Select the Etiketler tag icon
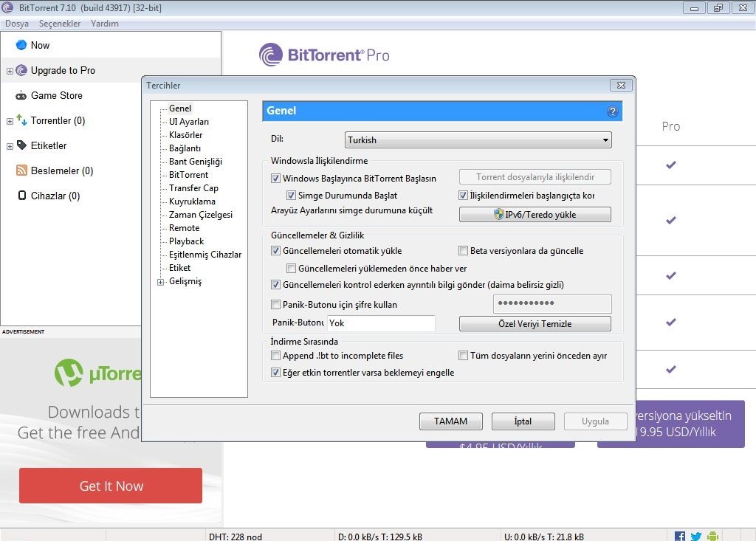 [x=21, y=145]
